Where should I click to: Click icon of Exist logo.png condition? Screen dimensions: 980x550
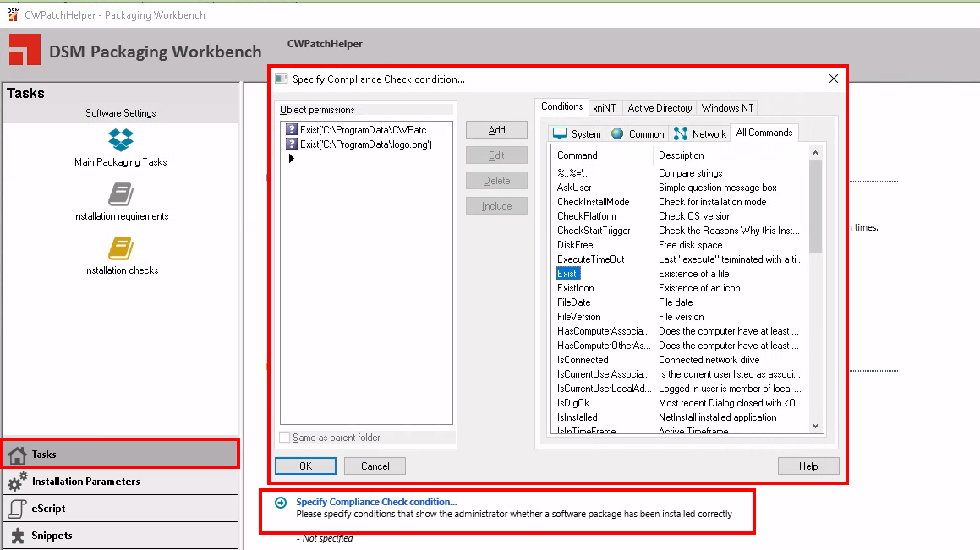pos(291,144)
